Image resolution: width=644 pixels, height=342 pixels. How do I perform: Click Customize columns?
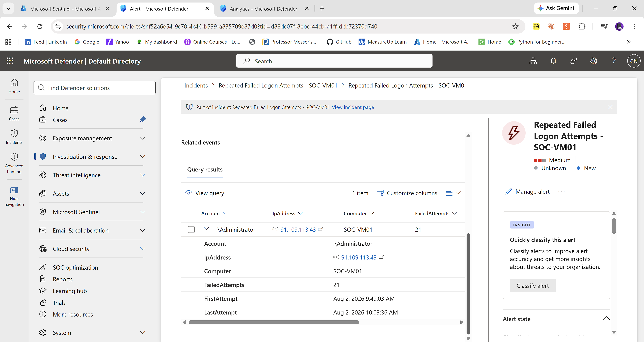tap(407, 193)
